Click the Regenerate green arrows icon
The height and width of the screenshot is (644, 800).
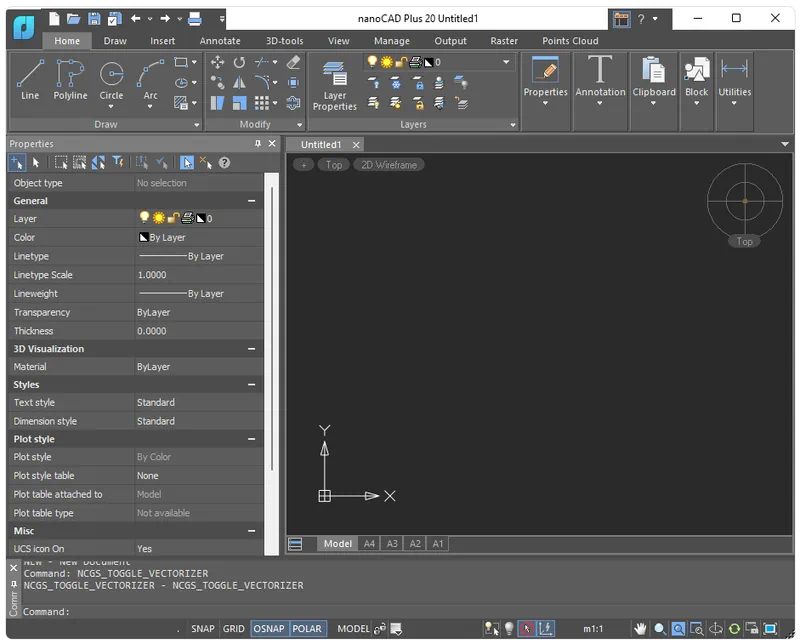pos(734,629)
